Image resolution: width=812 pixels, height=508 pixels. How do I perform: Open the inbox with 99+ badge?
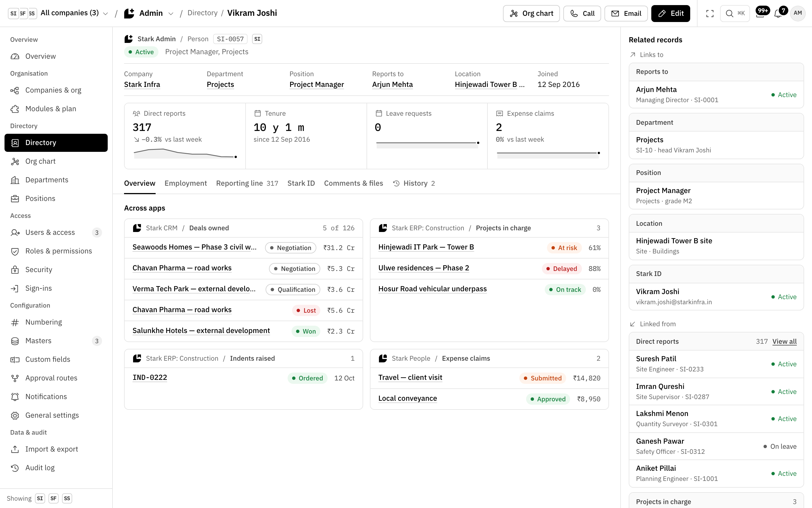(761, 13)
